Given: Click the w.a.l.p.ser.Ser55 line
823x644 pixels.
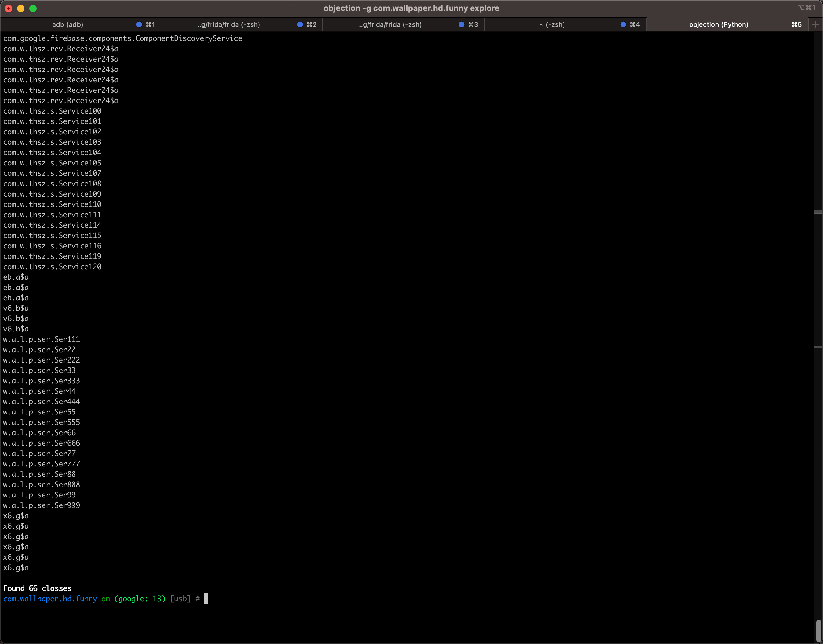Looking at the screenshot, I should pos(40,412).
